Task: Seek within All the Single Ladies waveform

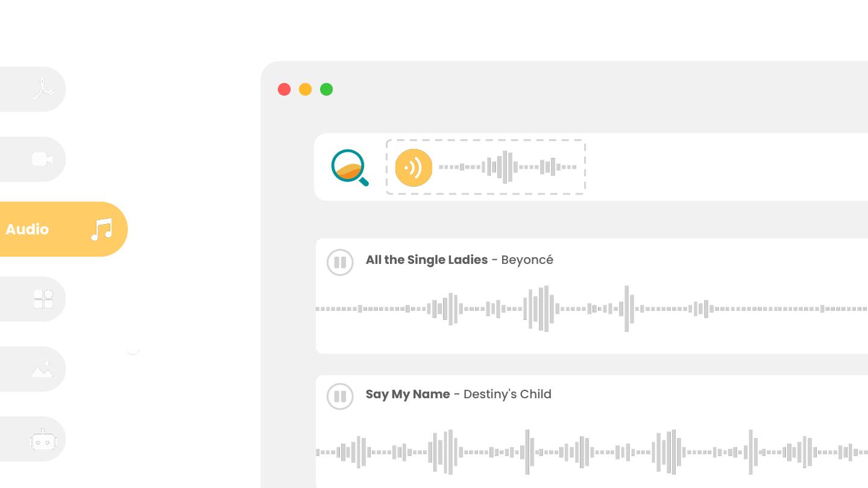Action: point(591,309)
